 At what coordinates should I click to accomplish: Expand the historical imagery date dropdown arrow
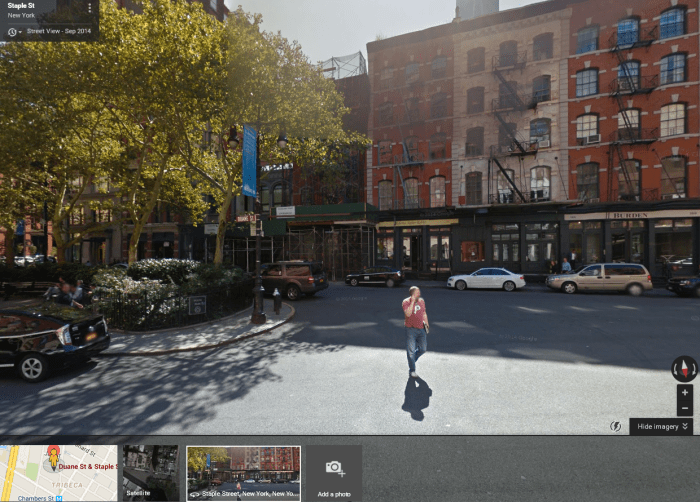point(20,32)
